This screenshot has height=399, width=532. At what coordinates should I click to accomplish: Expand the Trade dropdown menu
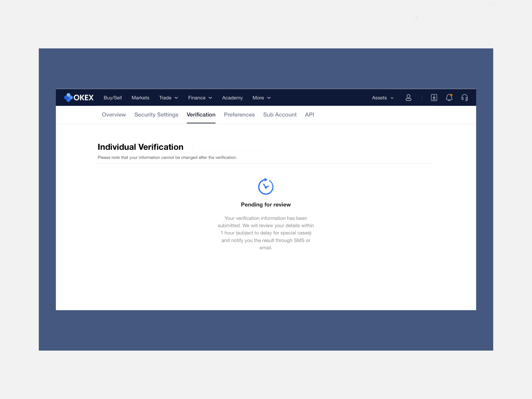(x=168, y=98)
